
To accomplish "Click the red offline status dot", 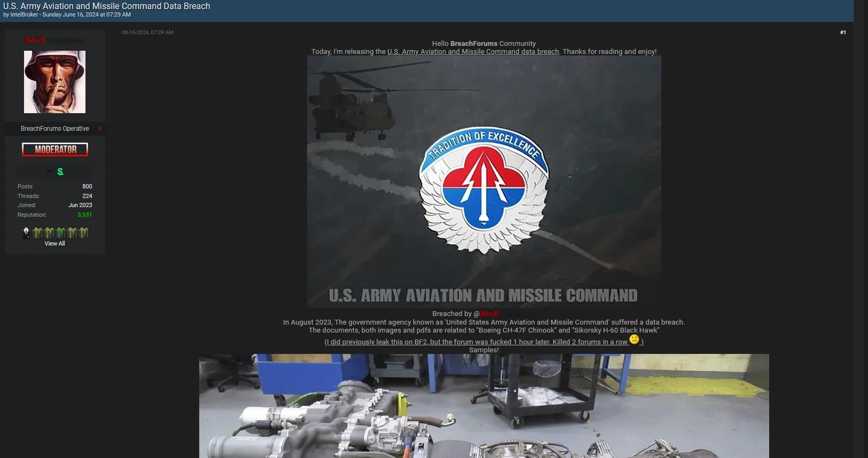I will (x=99, y=129).
